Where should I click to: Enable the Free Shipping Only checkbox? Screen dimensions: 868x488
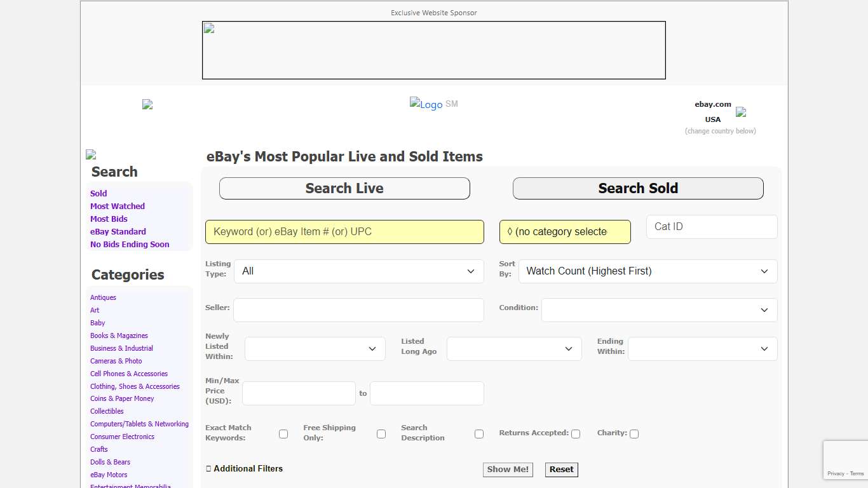(381, 433)
